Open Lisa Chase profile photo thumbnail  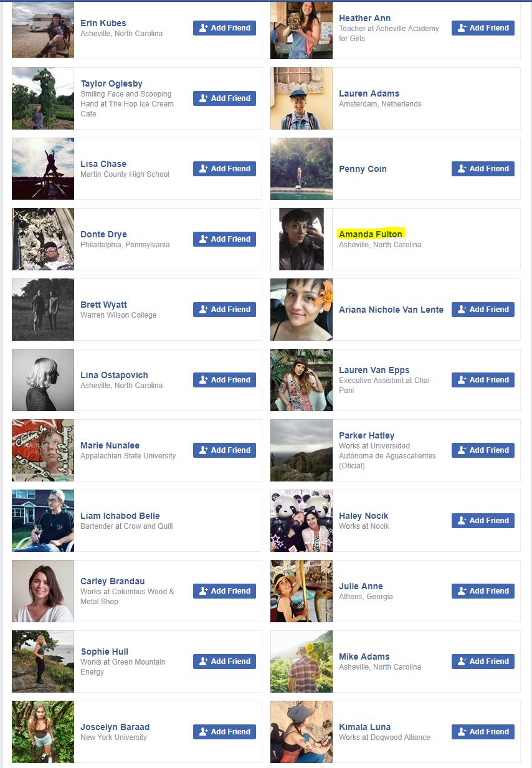coord(43,169)
